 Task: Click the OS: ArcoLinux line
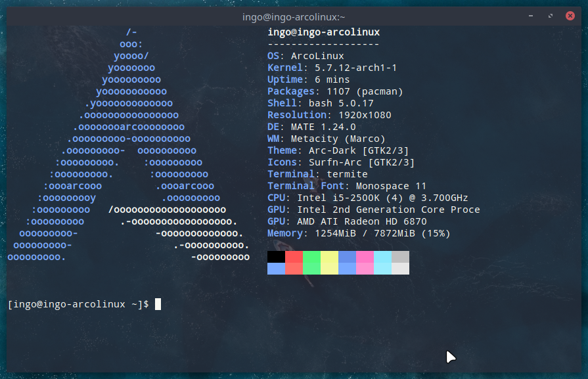coord(305,56)
